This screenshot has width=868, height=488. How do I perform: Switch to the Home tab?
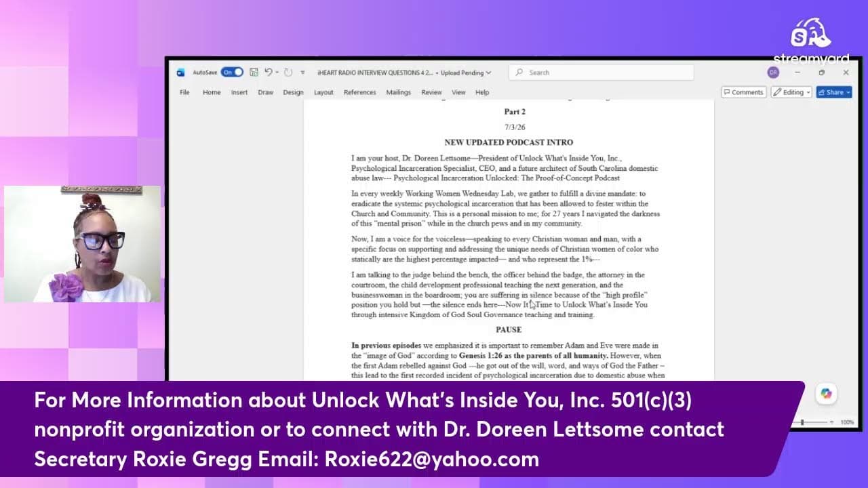point(212,92)
